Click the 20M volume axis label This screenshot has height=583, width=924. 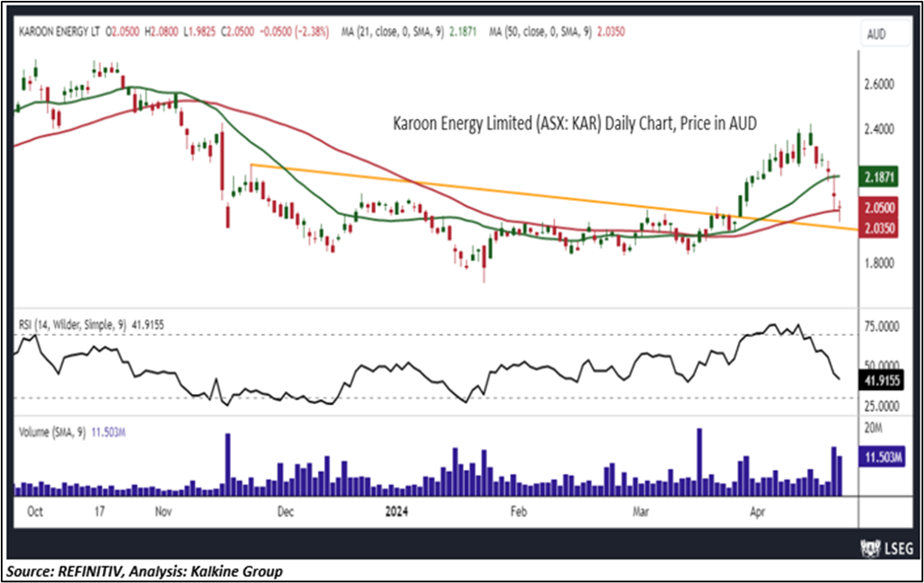pos(873,428)
